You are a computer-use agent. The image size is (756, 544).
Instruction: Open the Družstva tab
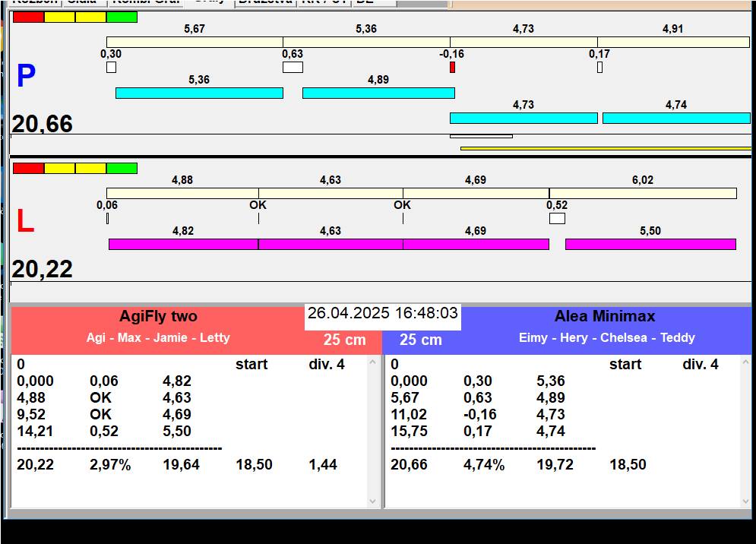pyautogui.click(x=265, y=2)
